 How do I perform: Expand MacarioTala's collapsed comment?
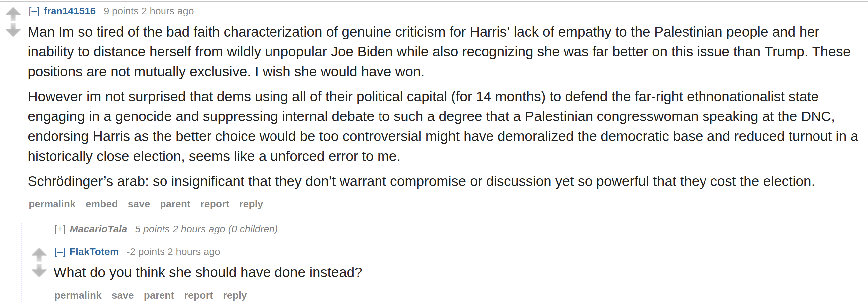(x=60, y=229)
